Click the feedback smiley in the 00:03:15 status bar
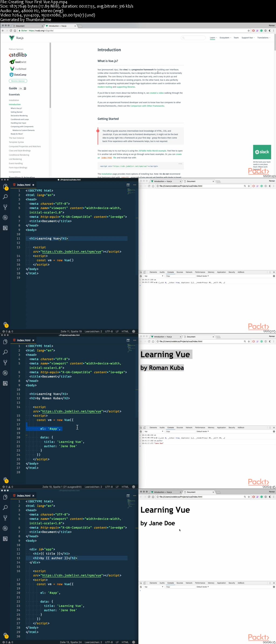This screenshot has height=644, width=276. click(133, 331)
